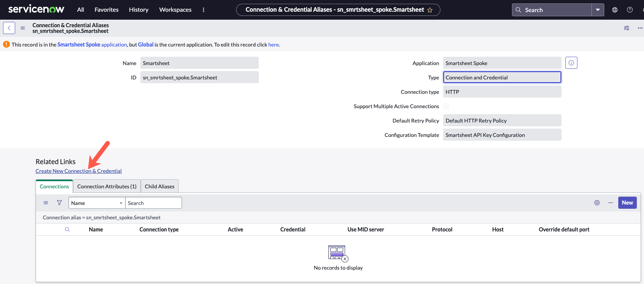Click the filter breadcrumb Connection alias text
The height and width of the screenshot is (284, 644).
(101, 217)
